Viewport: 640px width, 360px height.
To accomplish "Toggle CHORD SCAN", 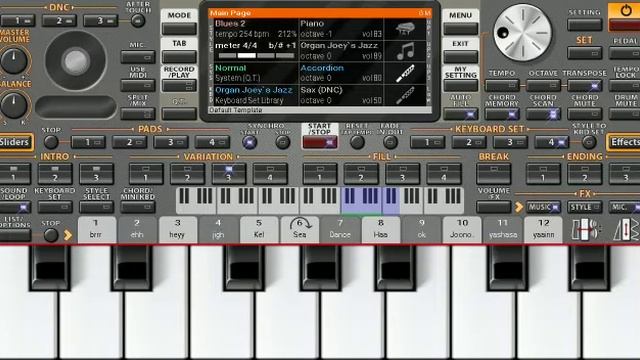I will click(x=543, y=114).
